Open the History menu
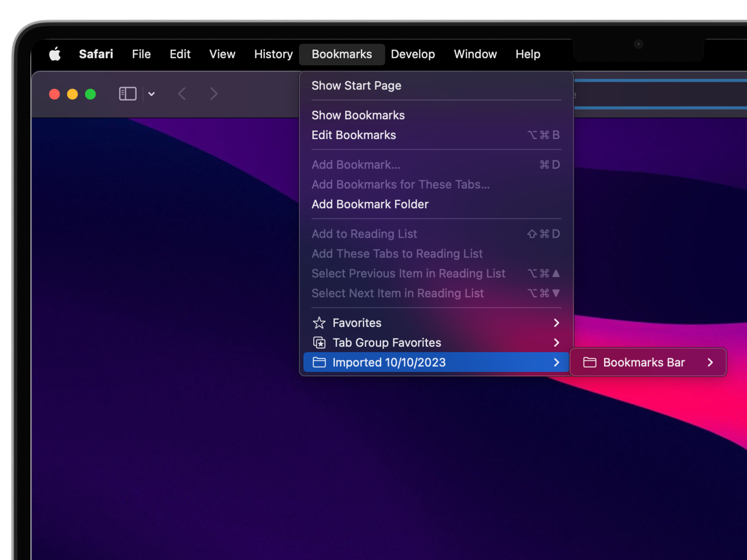Screen dimensions: 747x560 coord(273,54)
